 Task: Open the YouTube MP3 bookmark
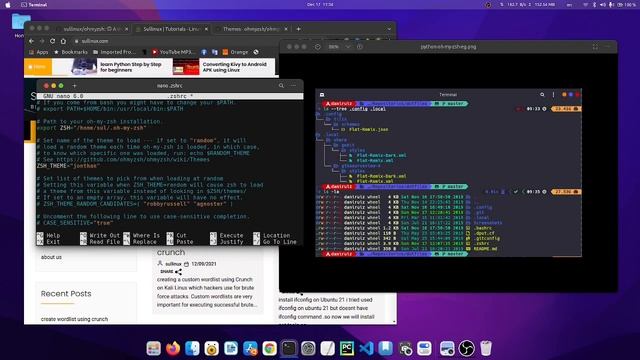coord(173,52)
